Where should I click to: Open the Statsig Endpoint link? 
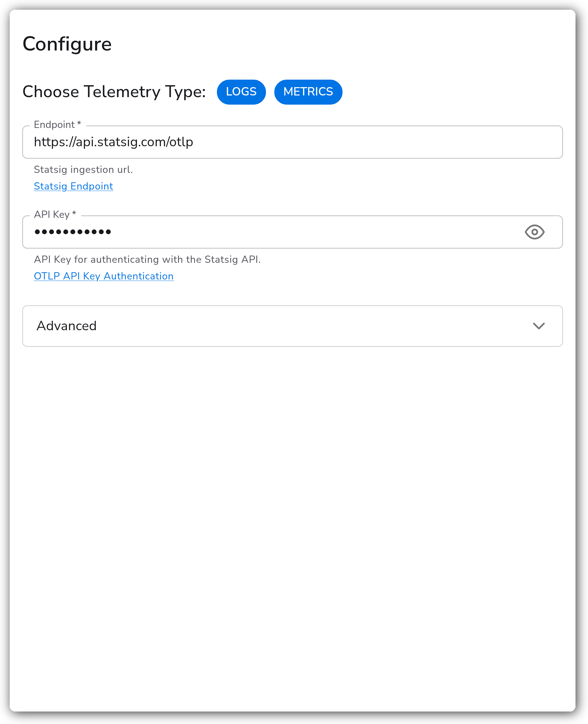[x=73, y=186]
